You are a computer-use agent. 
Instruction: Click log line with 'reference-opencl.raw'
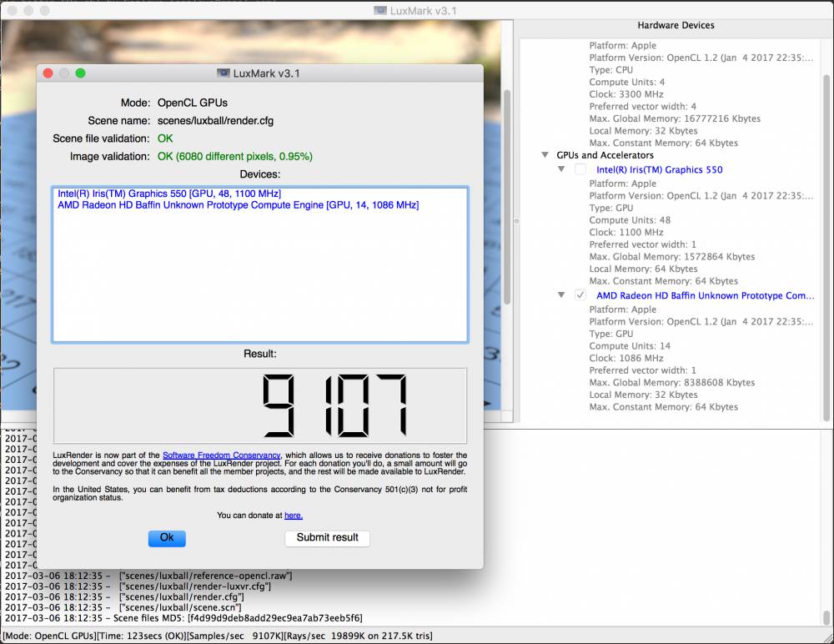[x=148, y=576]
